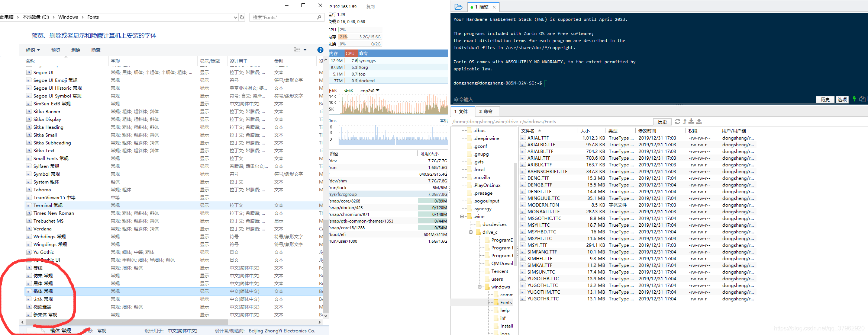Click the Fonts list horizontal scrollbar

tap(126, 322)
